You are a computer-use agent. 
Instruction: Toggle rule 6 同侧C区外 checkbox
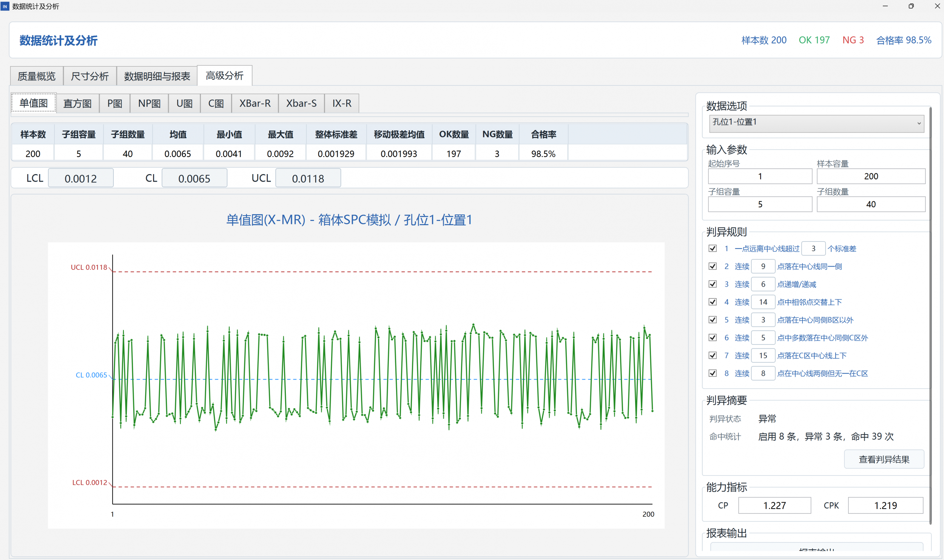pyautogui.click(x=713, y=338)
